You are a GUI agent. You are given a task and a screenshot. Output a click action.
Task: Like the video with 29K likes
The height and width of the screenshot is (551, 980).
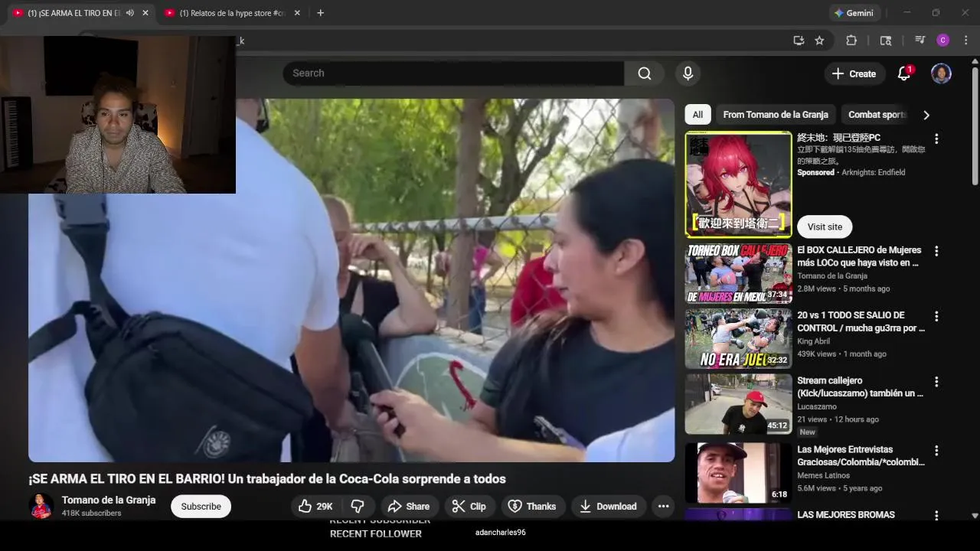click(315, 507)
